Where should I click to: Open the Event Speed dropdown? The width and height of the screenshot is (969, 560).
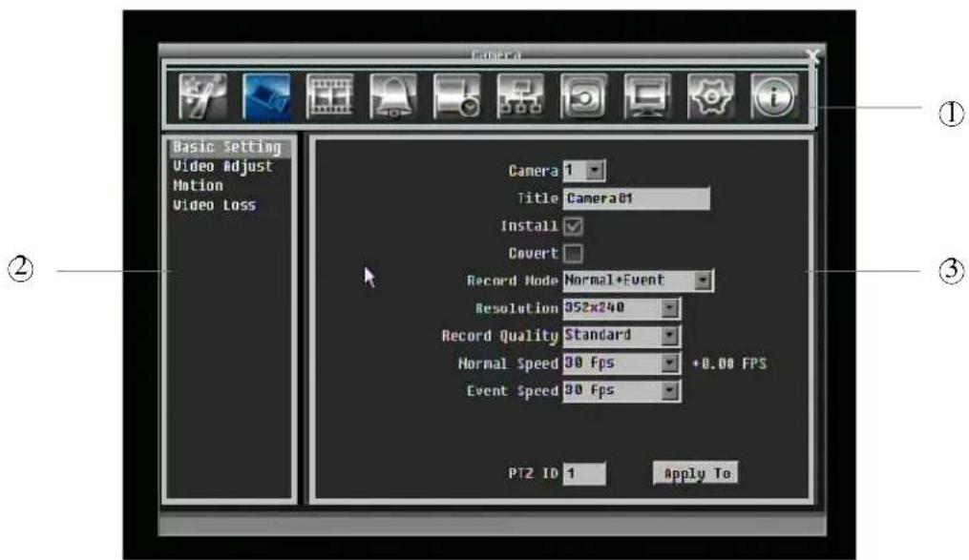tap(621, 391)
